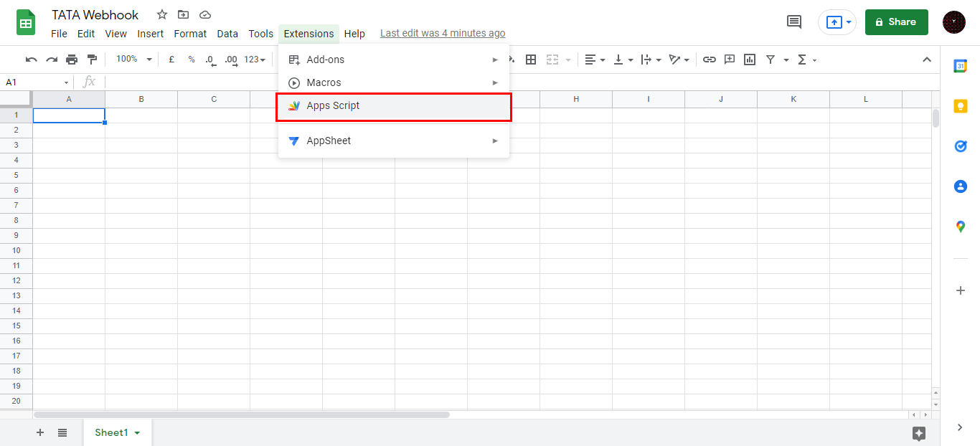Open the Google account avatar
The height and width of the screenshot is (446, 980).
(x=954, y=22)
